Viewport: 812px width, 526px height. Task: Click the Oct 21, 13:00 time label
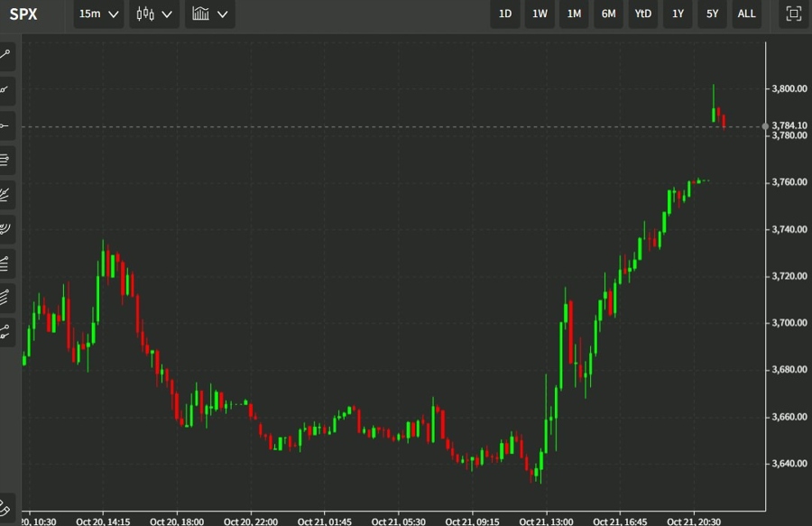[547, 521]
